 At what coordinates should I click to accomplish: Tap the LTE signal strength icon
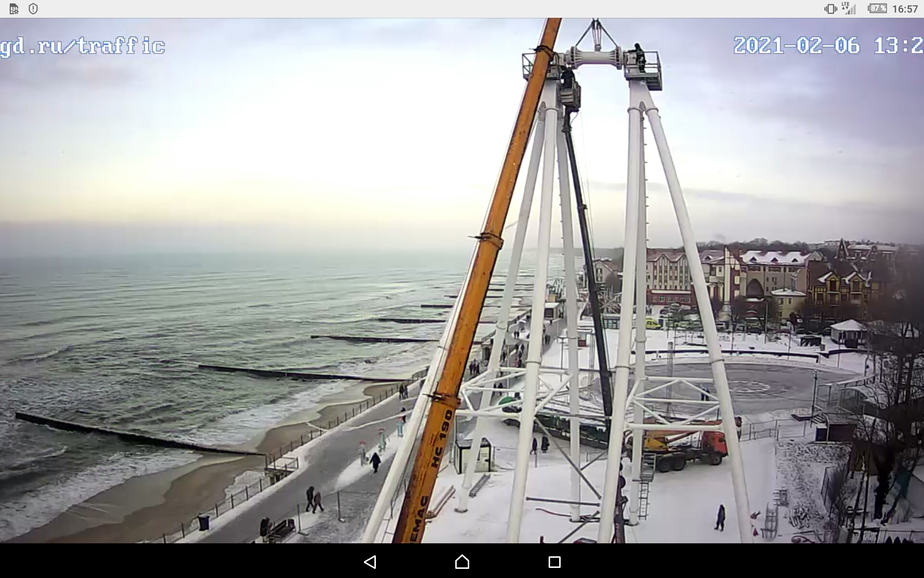pyautogui.click(x=849, y=9)
